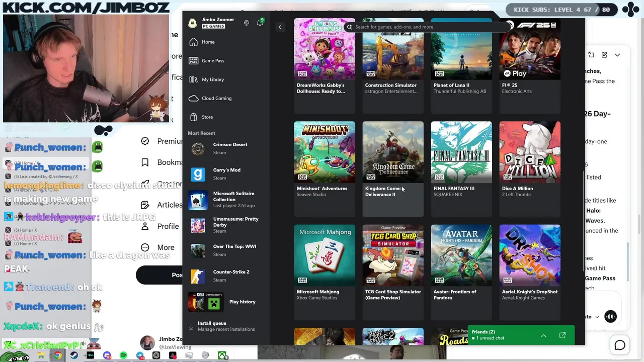Open Play history
The height and width of the screenshot is (362, 644).
coord(226,302)
